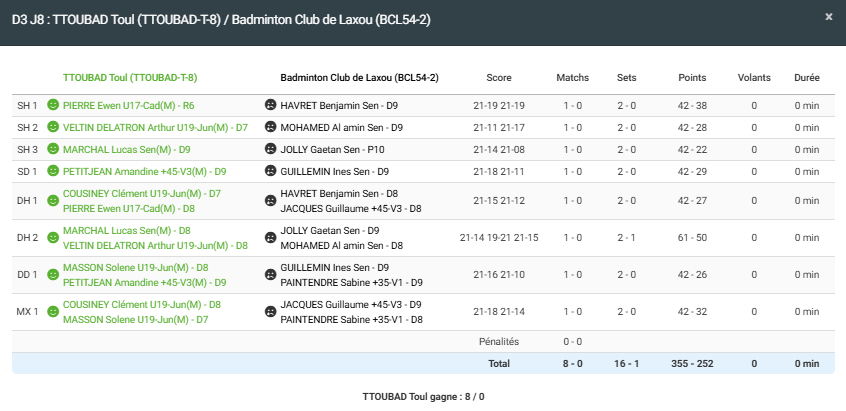The image size is (846, 411).
Task: Open MARCHAL Lucas Sen(M) - D9 profile
Action: click(x=126, y=149)
